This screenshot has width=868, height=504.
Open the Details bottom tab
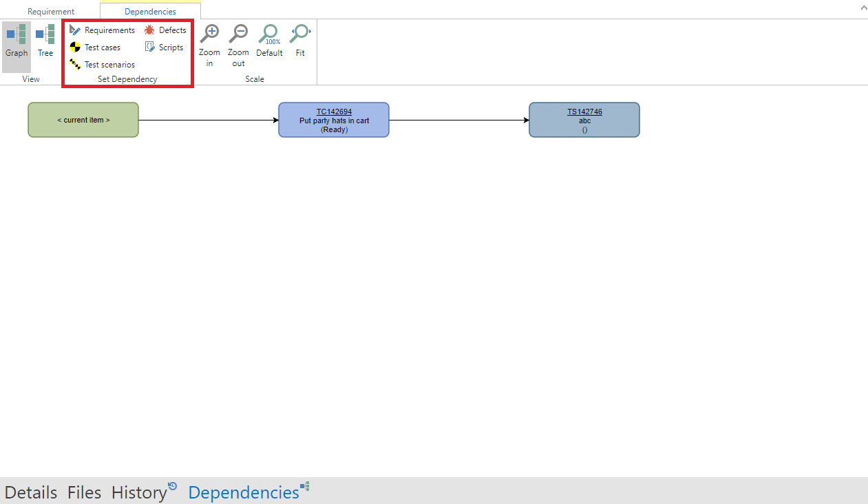point(31,492)
